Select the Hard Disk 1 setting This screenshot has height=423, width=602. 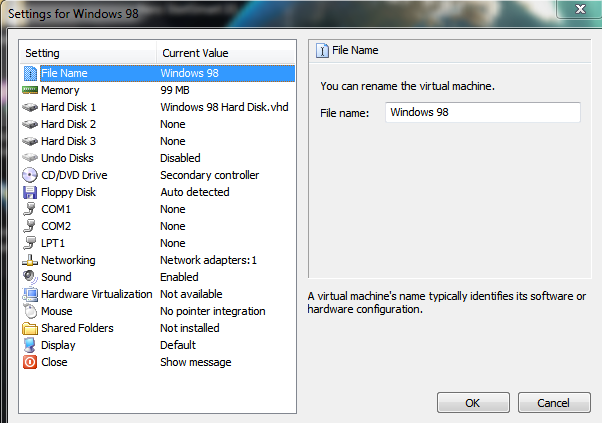click(157, 107)
